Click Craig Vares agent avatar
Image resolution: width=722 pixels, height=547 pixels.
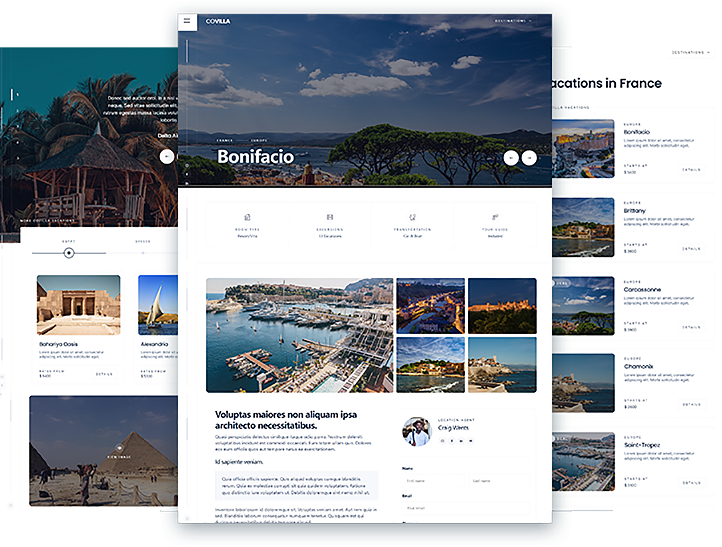click(x=417, y=431)
